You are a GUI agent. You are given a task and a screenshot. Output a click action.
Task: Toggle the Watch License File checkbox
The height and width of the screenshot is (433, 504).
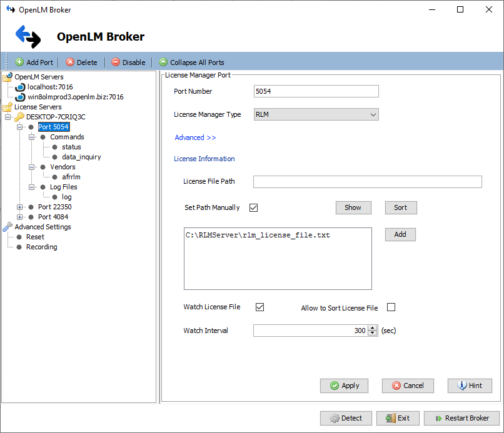point(260,307)
